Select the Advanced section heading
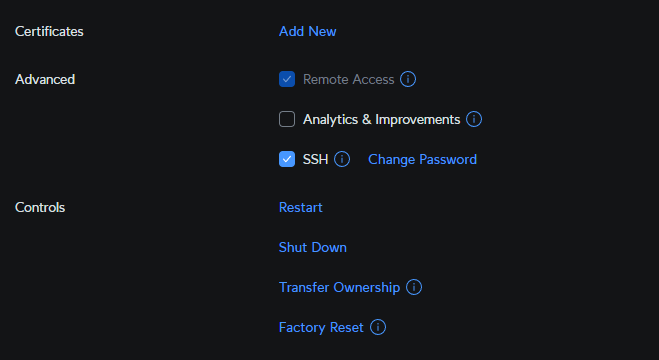 [45, 79]
